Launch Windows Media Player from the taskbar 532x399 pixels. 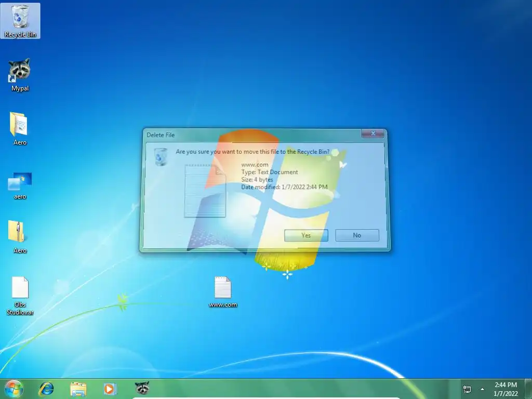(x=110, y=389)
